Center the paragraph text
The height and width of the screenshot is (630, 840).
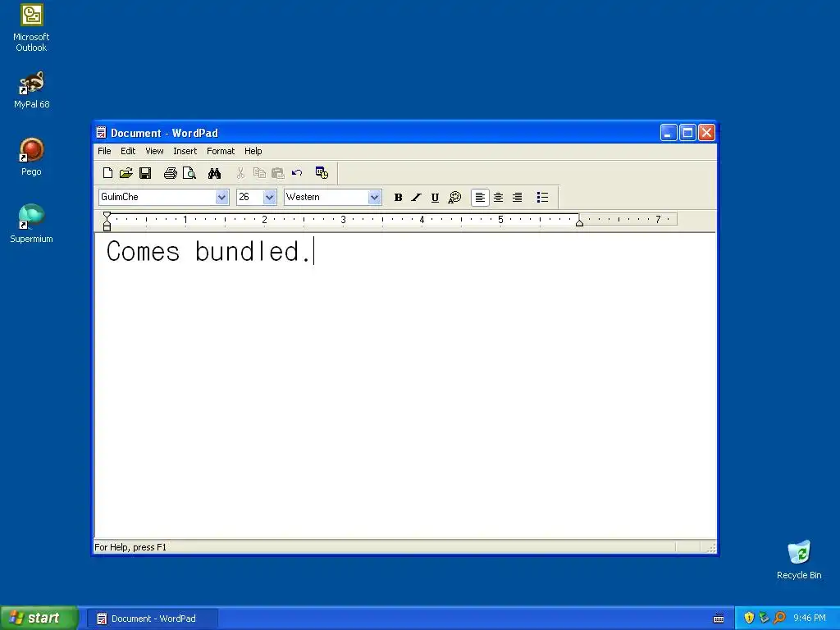click(x=498, y=198)
